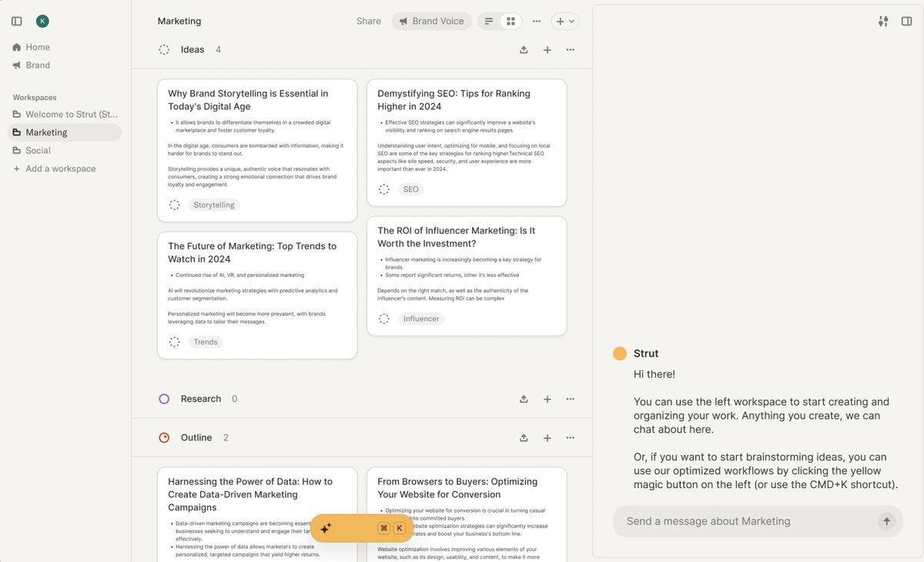Toggle the left sidebar panel icon
The image size is (924, 562).
[17, 22]
